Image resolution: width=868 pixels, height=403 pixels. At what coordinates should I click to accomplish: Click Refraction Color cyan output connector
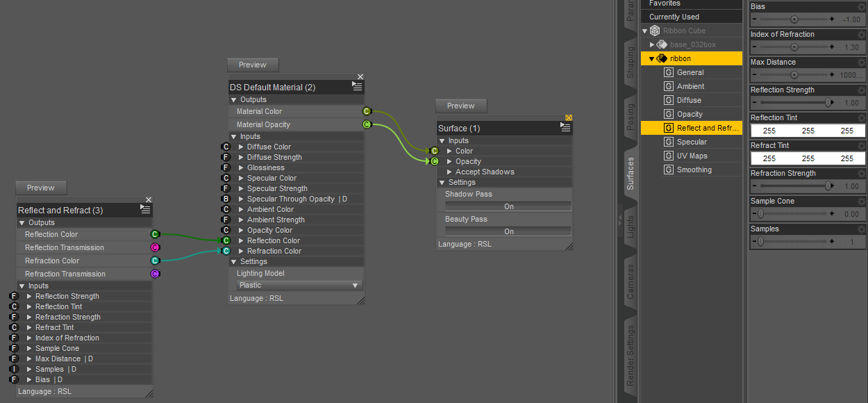pos(155,261)
